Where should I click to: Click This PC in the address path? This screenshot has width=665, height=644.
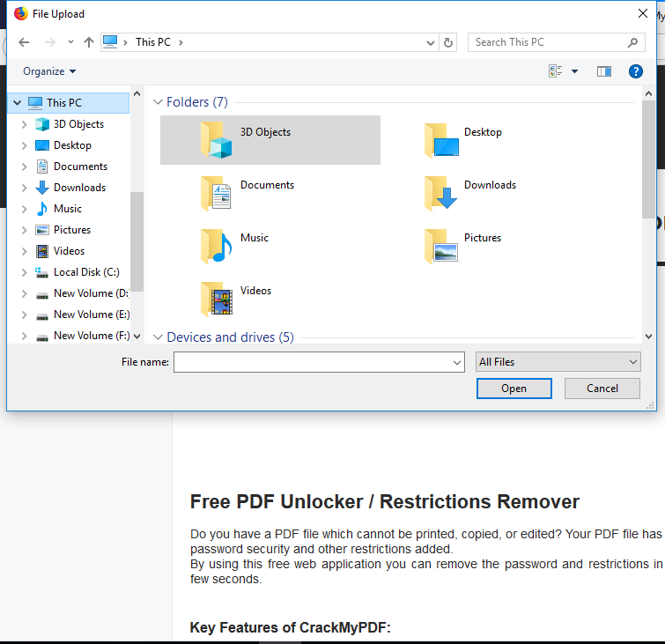pos(153,42)
